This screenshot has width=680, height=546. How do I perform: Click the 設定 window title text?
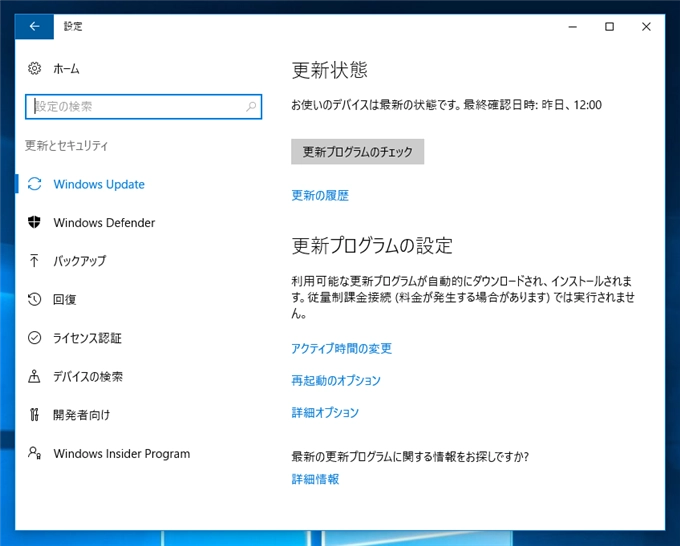73,26
